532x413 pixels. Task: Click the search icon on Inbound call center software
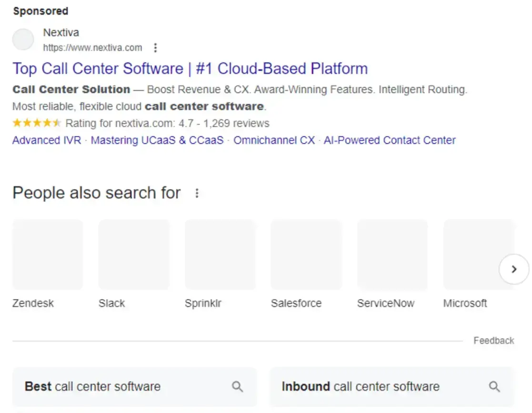pos(493,387)
